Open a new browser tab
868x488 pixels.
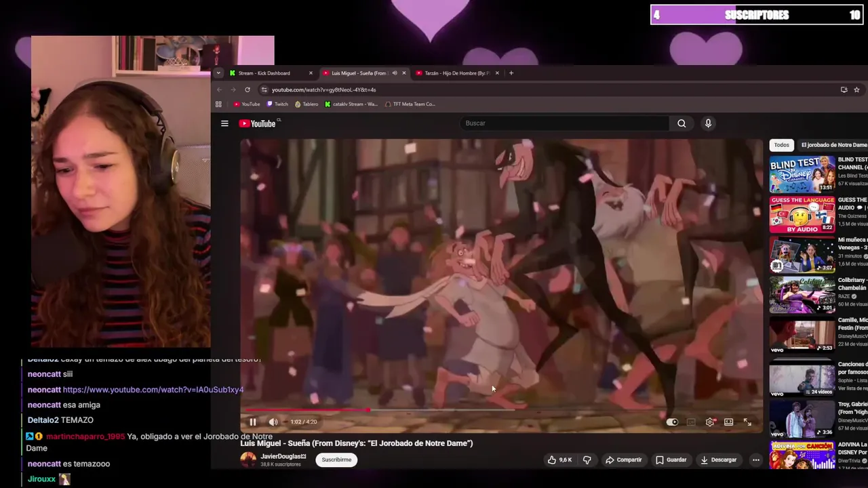[511, 73]
